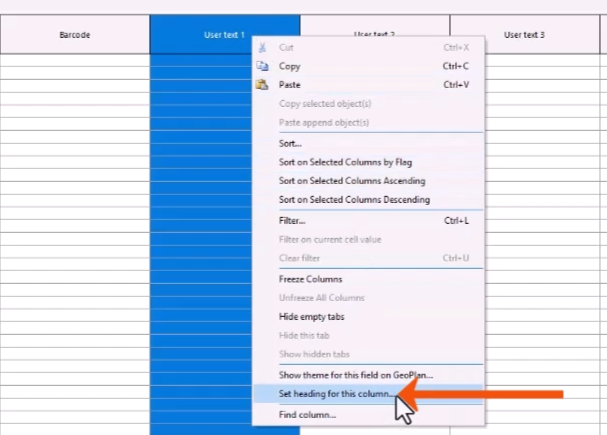Viewport: 607px width, 435px height.
Task: Select Paste in the context menu
Action: (x=368, y=85)
